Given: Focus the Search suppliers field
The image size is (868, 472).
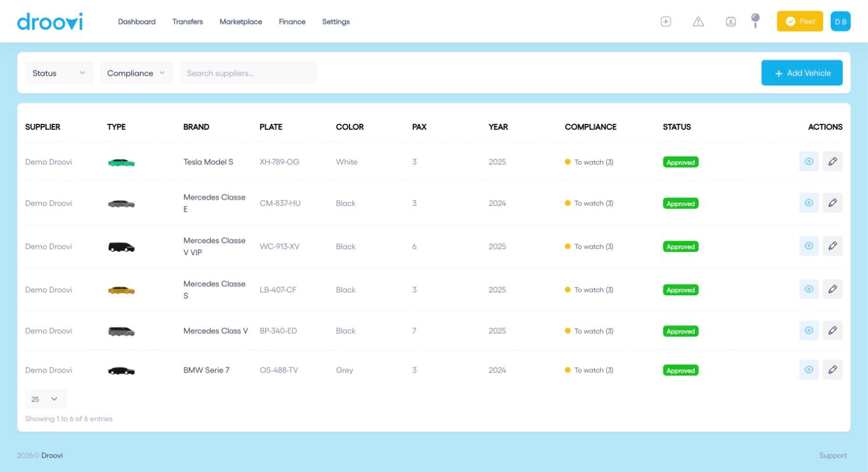Looking at the screenshot, I should pyautogui.click(x=248, y=73).
